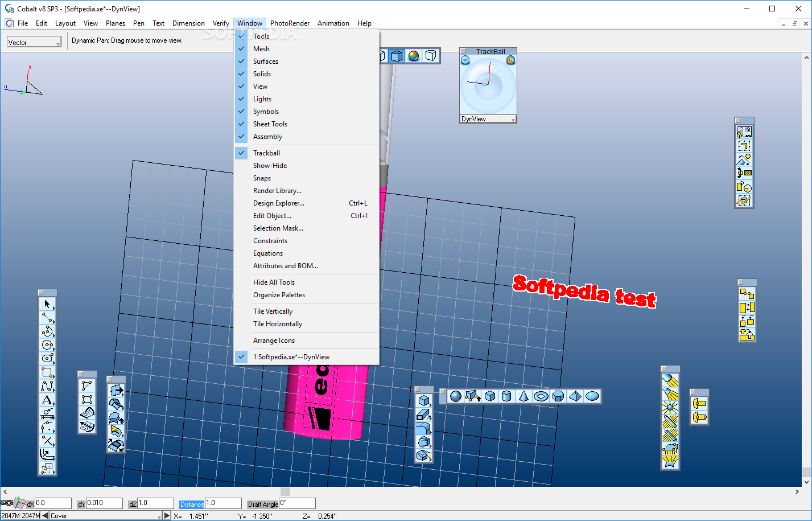The height and width of the screenshot is (521, 812).
Task: Select the Text tool with A icon
Action: pos(47,400)
